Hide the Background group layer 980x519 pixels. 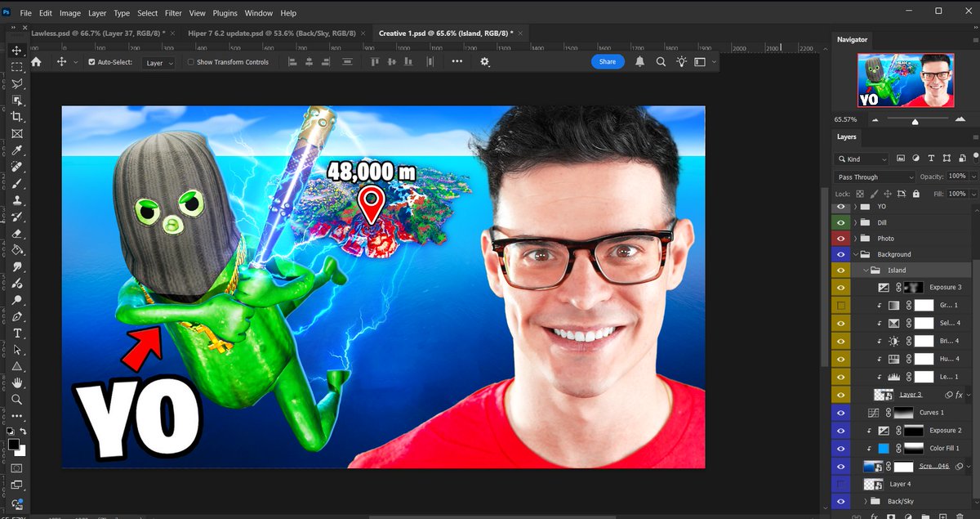(840, 254)
